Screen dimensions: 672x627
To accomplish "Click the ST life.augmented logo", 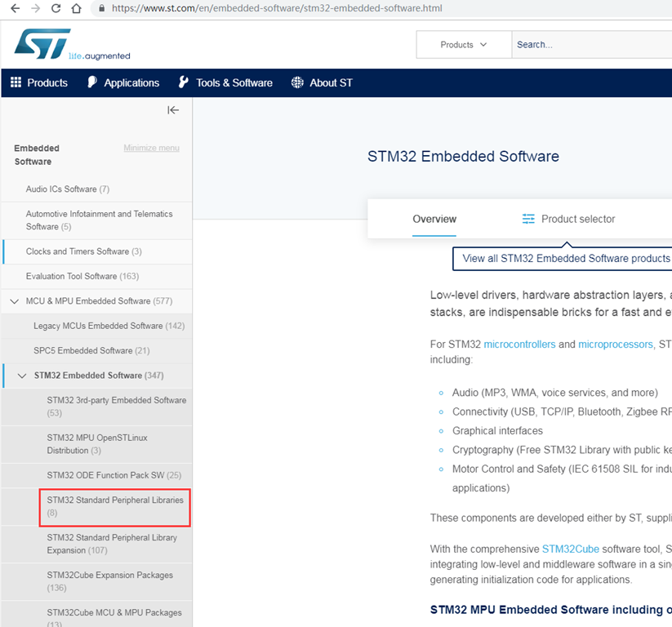I will coord(72,44).
